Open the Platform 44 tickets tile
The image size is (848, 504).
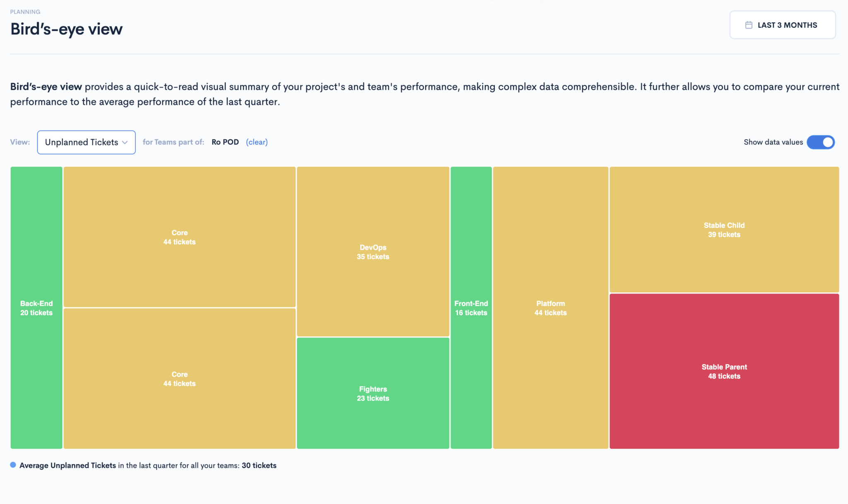coord(551,308)
